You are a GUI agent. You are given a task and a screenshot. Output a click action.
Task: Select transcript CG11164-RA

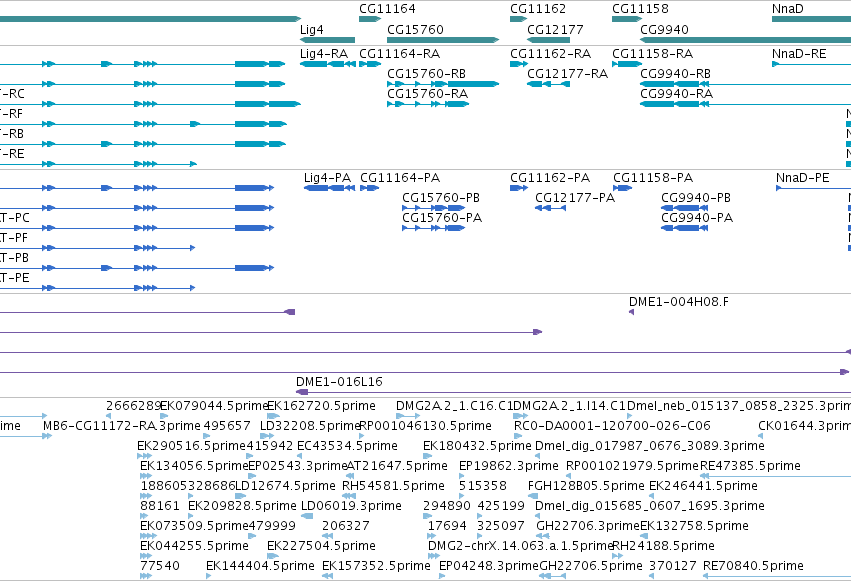370,64
